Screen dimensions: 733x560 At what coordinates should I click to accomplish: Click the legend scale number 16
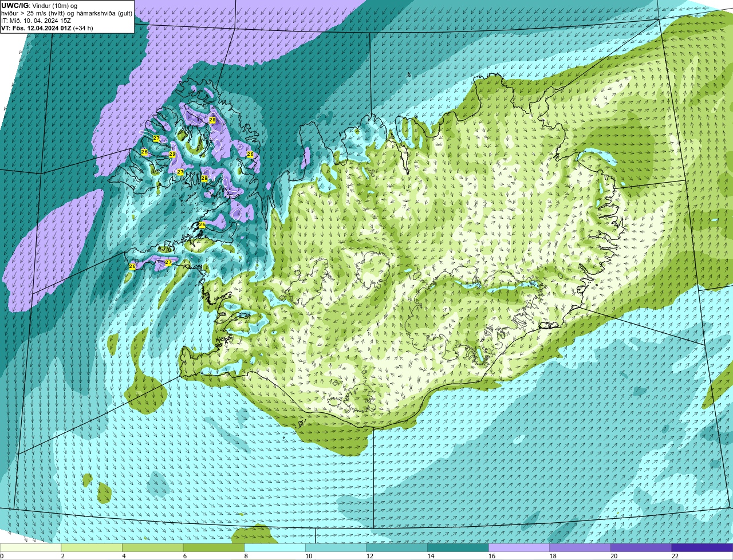click(x=492, y=556)
